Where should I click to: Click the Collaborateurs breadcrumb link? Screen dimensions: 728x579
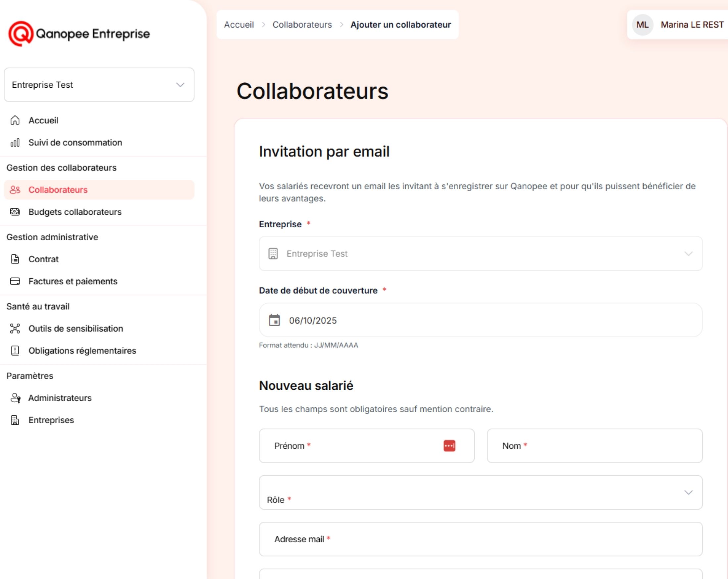pos(302,24)
